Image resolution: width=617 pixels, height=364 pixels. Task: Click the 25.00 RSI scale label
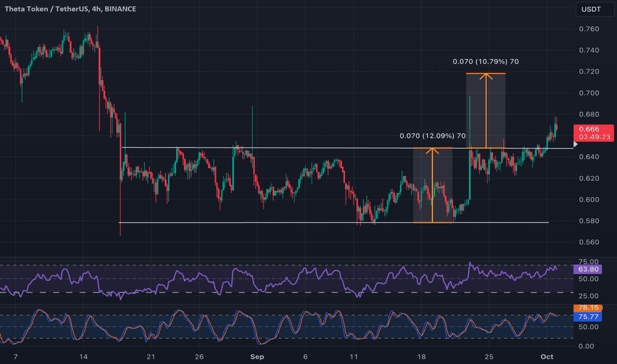589,296
